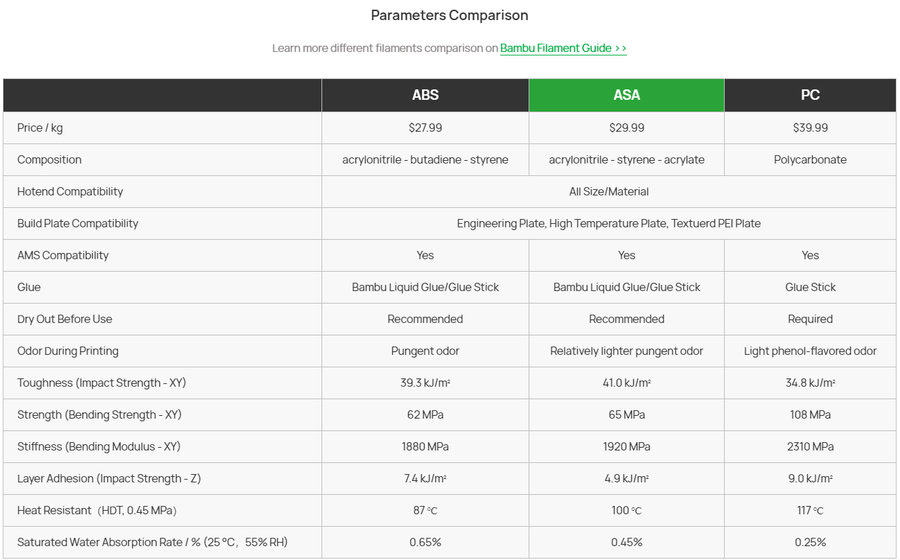
Task: Click the All Size/Material cell
Action: pos(609,192)
